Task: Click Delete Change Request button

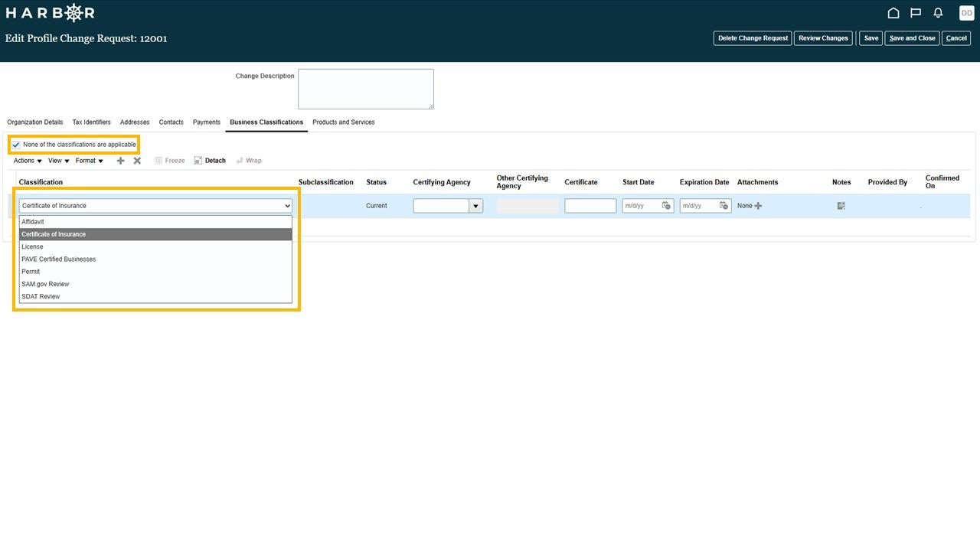Action: (753, 38)
